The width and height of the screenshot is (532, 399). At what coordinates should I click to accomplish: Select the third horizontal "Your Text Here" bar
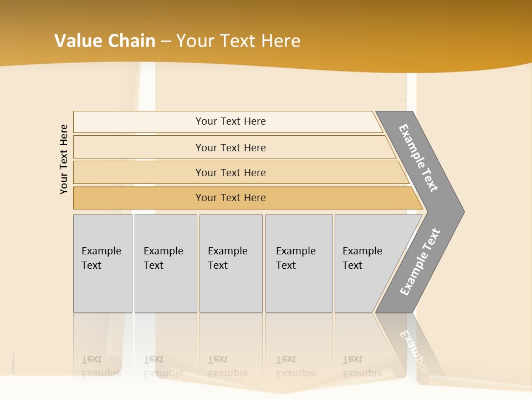230,172
